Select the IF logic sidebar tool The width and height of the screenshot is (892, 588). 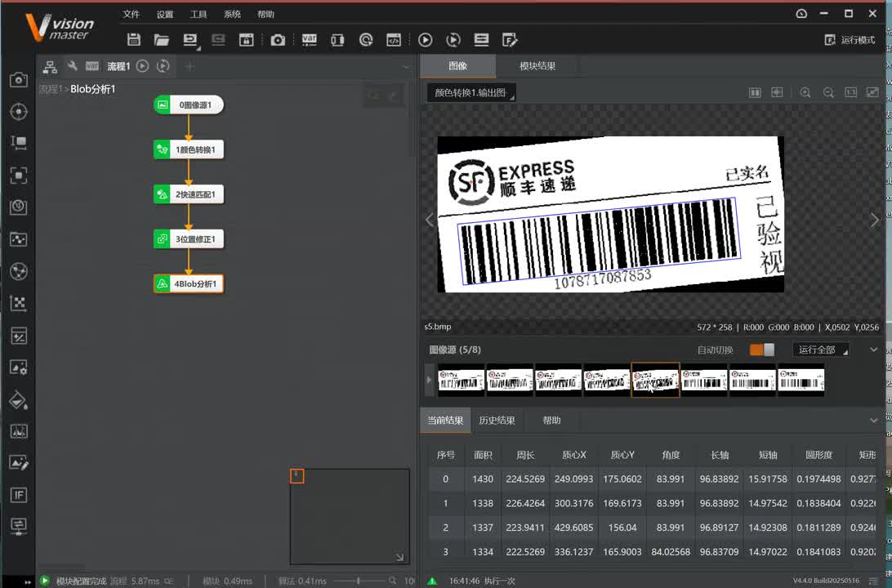pyautogui.click(x=18, y=495)
